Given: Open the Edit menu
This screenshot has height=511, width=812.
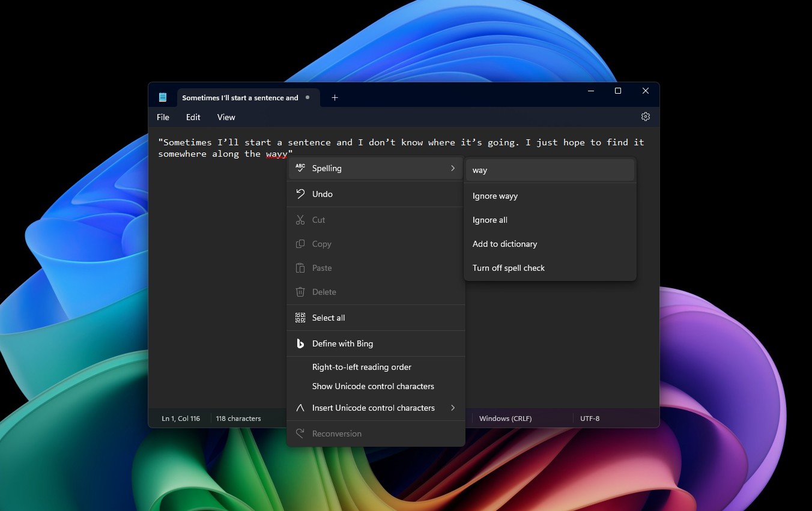Looking at the screenshot, I should pyautogui.click(x=193, y=117).
